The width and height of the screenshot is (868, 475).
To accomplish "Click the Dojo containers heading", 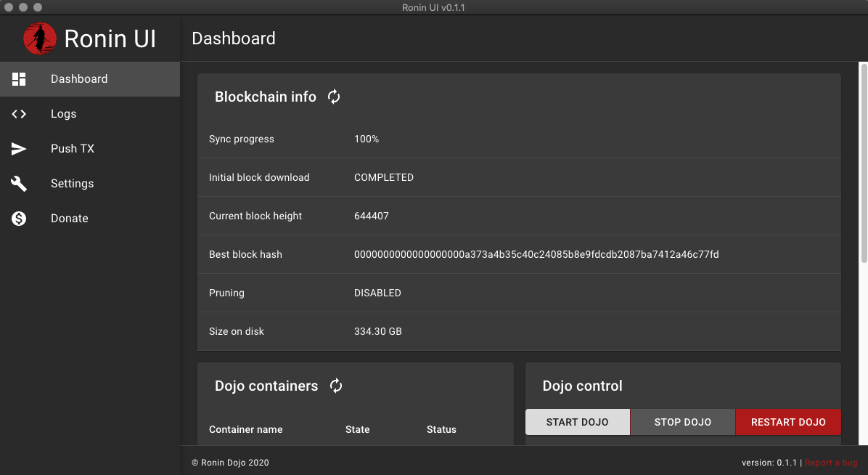I will 266,386.
